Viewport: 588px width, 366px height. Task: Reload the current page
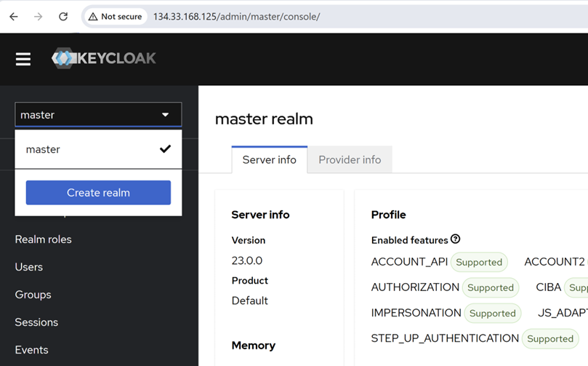[x=63, y=17]
